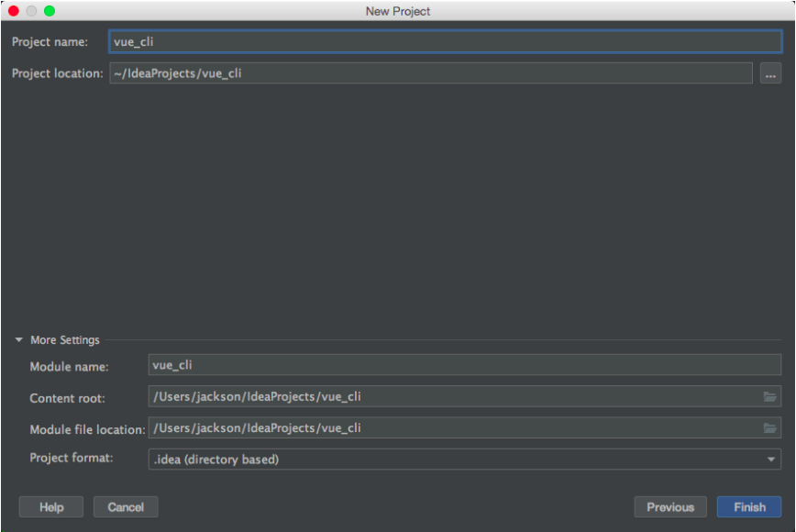
Task: Finish creating the vue_cli project
Action: [x=749, y=507]
